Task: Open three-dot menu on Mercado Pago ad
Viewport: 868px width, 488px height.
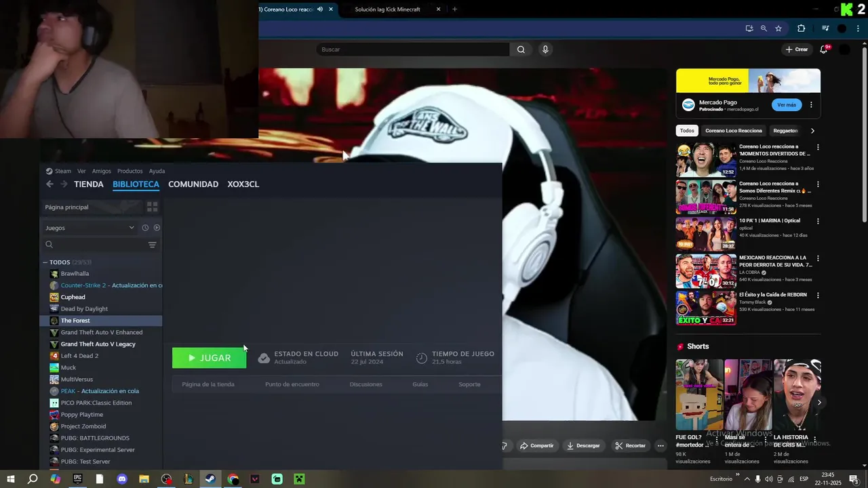Action: tap(811, 105)
